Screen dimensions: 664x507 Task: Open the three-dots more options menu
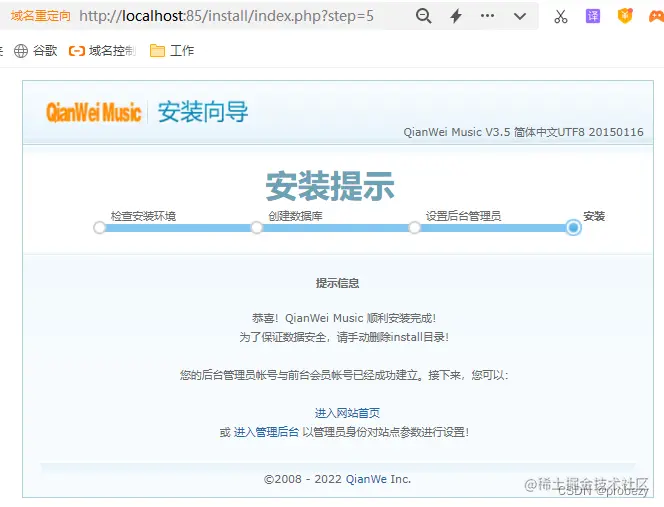coord(487,16)
